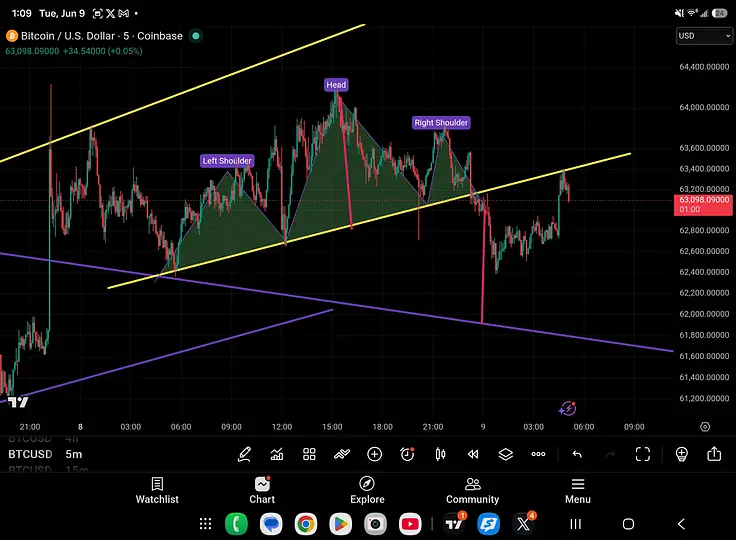Share the chart with share icon
Screen dimensions: 736x540
(x=714, y=454)
